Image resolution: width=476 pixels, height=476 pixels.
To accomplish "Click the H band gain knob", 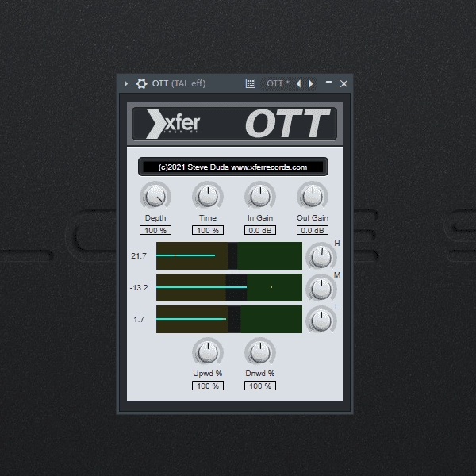I will pyautogui.click(x=321, y=257).
